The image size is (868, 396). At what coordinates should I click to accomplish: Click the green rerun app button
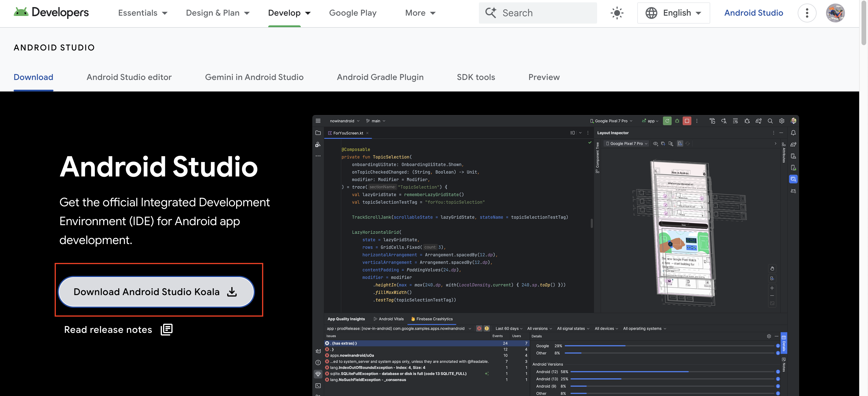click(667, 121)
